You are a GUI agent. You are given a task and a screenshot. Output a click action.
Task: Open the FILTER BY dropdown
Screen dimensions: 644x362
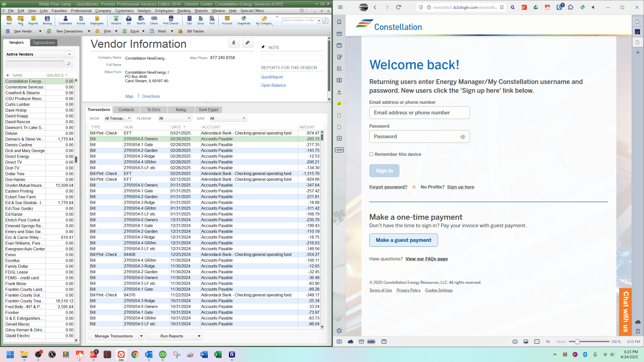tap(175, 118)
